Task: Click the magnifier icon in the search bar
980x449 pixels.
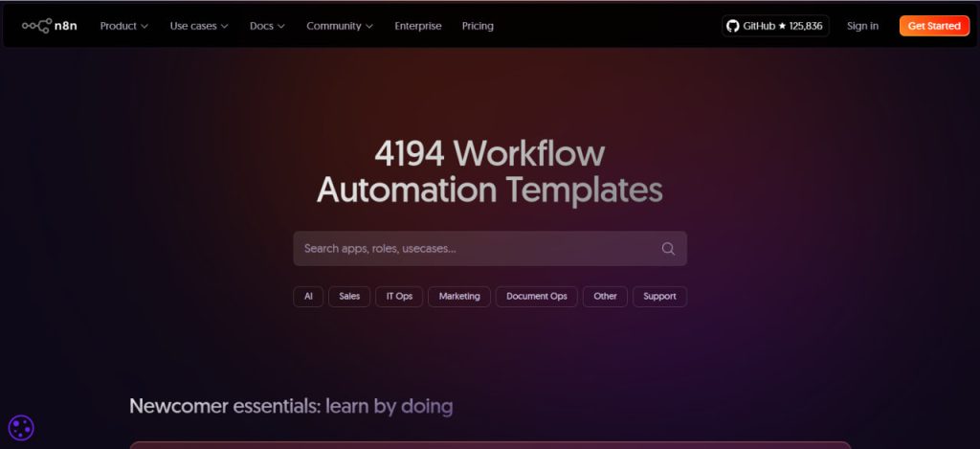Action: (668, 249)
